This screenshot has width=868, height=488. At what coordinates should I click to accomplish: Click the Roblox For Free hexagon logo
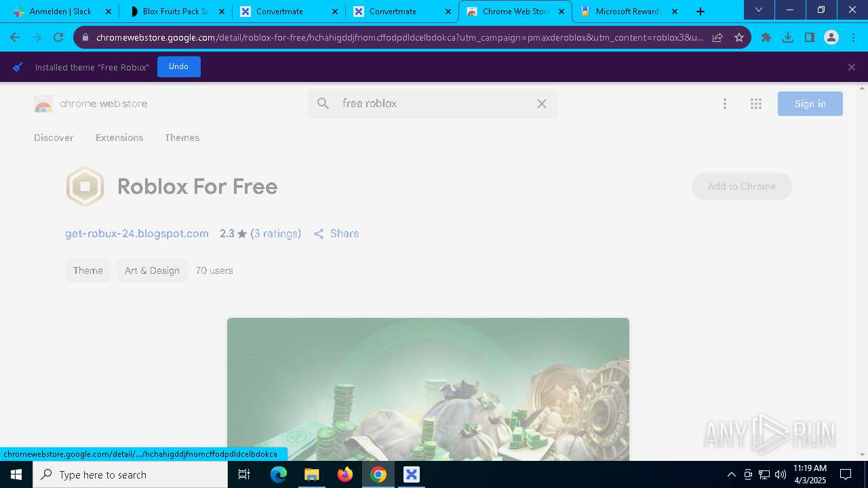pyautogui.click(x=85, y=186)
